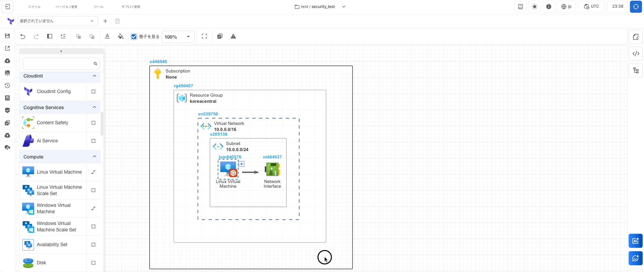The width and height of the screenshot is (644, 272).
Task: Click the save icon in left sidebar
Action: [x=7, y=36]
